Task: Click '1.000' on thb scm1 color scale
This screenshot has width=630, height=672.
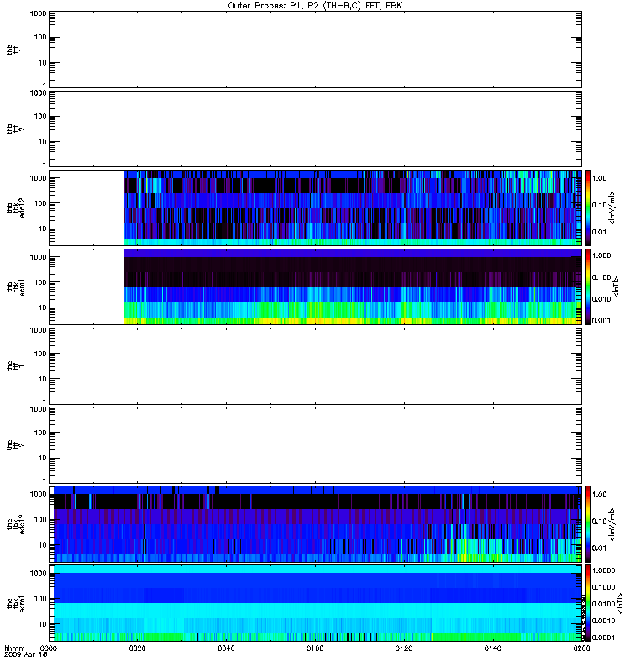Action: 601,255
